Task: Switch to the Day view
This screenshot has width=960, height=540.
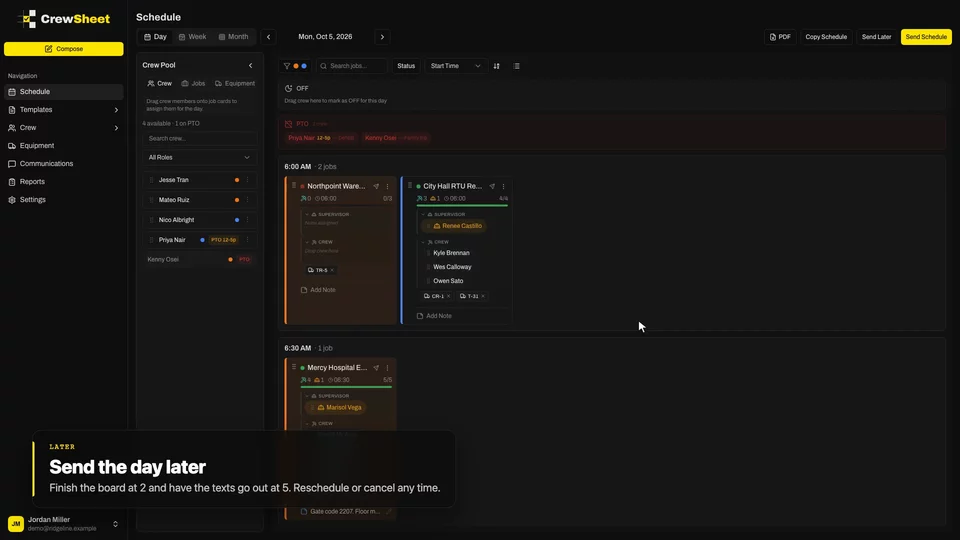Action: 156,37
